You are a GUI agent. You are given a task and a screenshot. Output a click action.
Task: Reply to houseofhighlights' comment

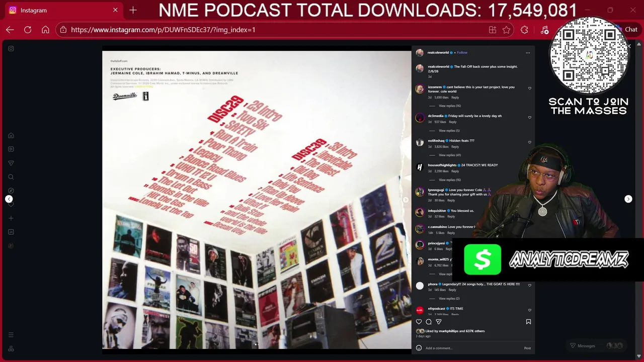(455, 171)
